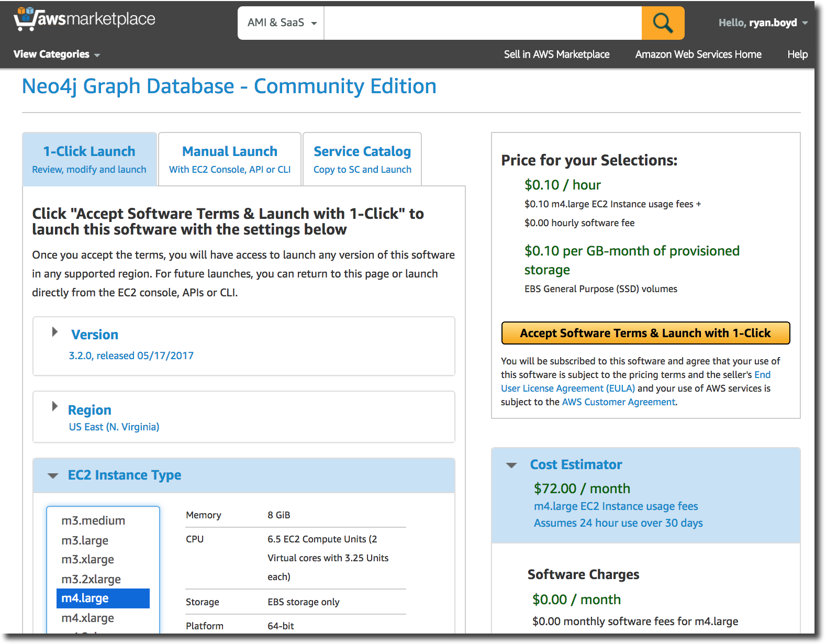Open the AWS Customer Agreement link

[619, 402]
